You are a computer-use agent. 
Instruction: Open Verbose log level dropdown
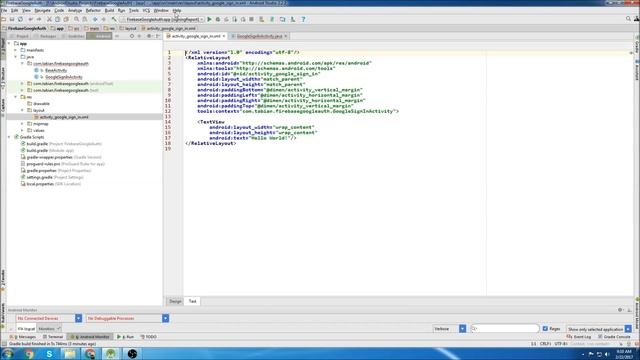[x=449, y=329]
